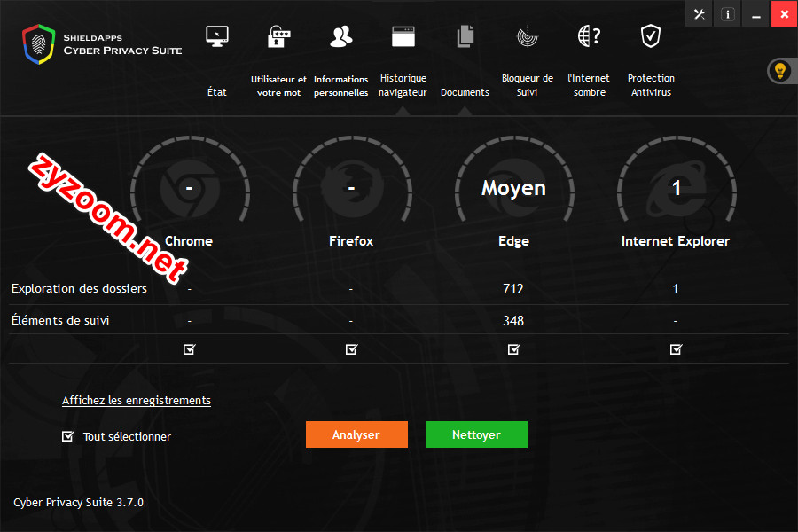Click the orange Analyser button

[356, 434]
